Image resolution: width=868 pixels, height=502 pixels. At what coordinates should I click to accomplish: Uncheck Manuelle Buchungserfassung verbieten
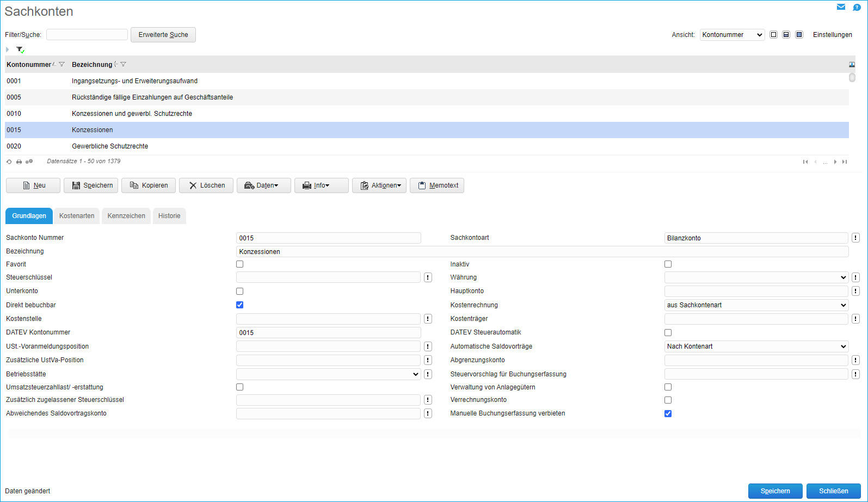[x=668, y=414]
